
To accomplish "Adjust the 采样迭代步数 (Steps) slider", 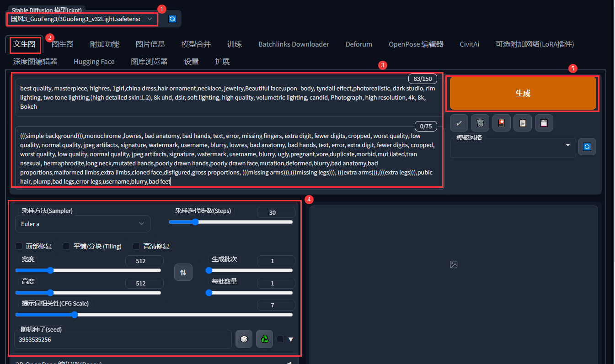I will [231, 222].
